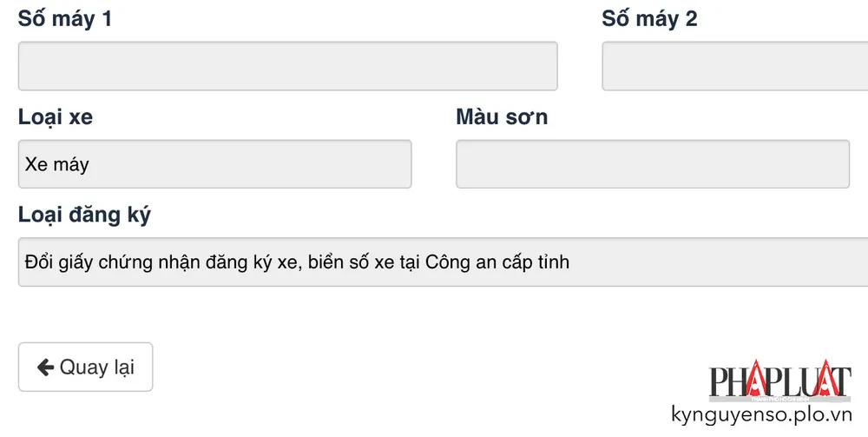Click the Số máy 1 label

point(65,19)
